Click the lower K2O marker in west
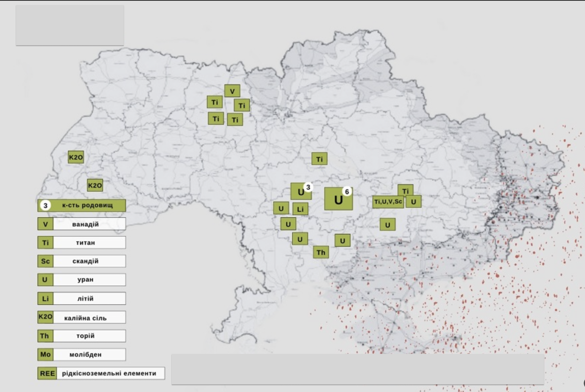Screen dimensions: 585x392 click(95, 185)
